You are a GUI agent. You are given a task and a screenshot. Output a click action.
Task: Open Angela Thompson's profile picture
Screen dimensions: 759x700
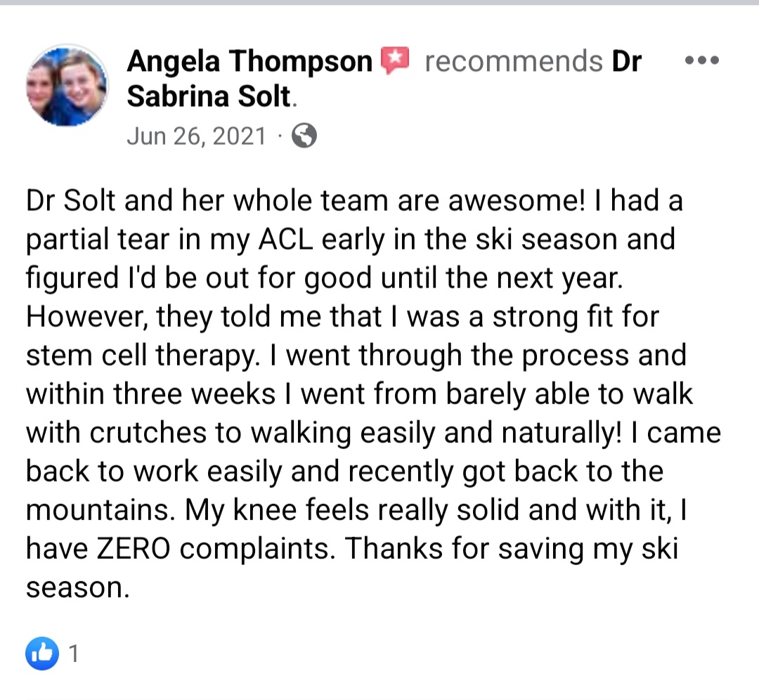click(x=67, y=86)
